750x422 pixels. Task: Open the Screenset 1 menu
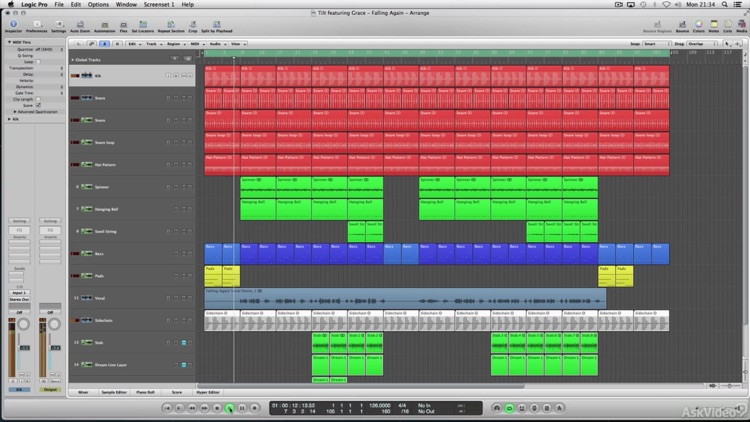coord(159,4)
